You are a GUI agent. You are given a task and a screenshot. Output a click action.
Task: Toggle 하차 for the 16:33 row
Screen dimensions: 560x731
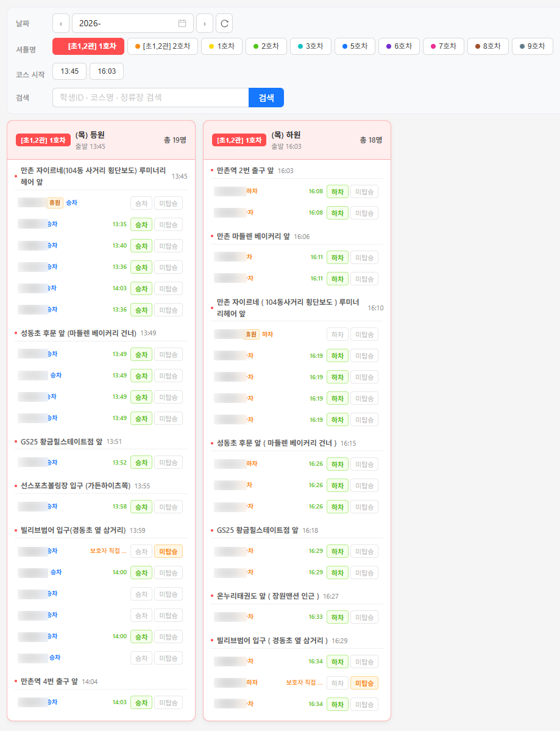pyautogui.click(x=338, y=617)
